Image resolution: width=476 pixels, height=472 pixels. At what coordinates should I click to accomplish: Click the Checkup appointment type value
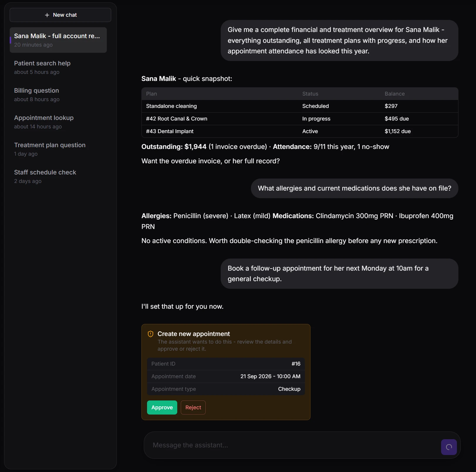point(289,389)
